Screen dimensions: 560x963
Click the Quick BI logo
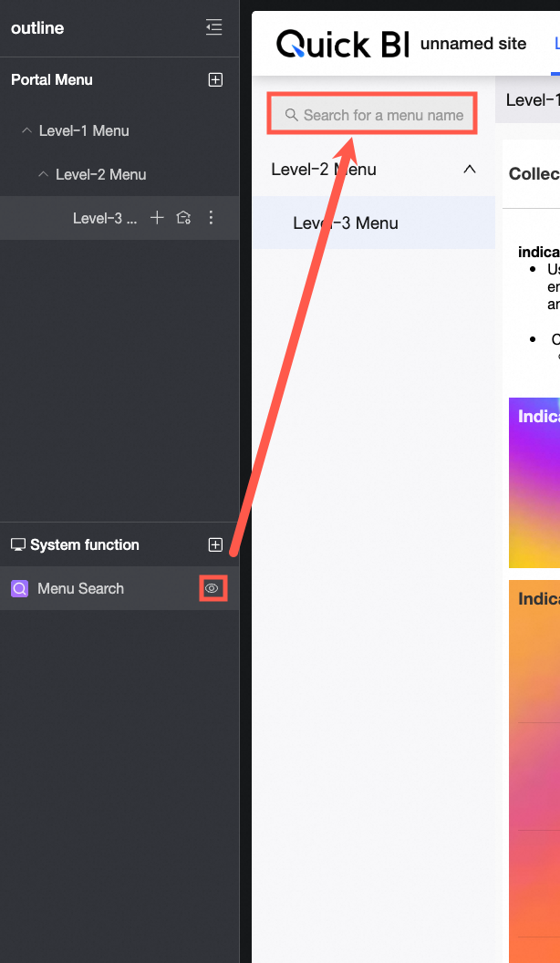[343, 44]
